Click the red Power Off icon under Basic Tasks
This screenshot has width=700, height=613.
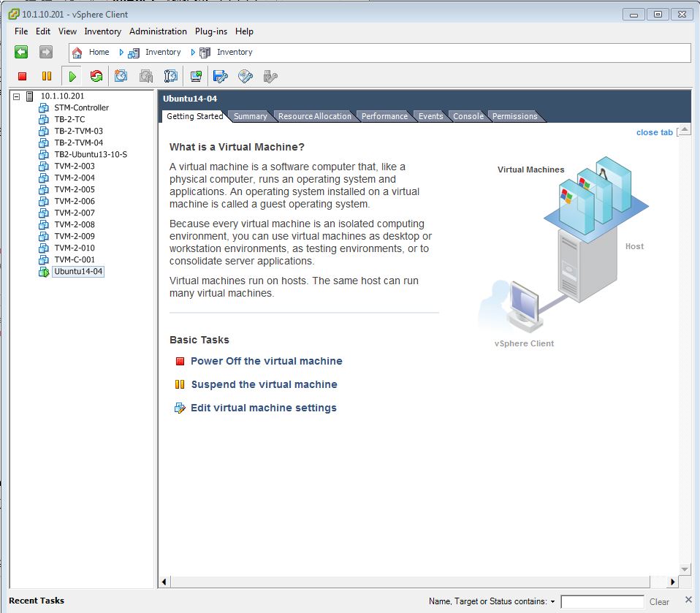pos(180,361)
